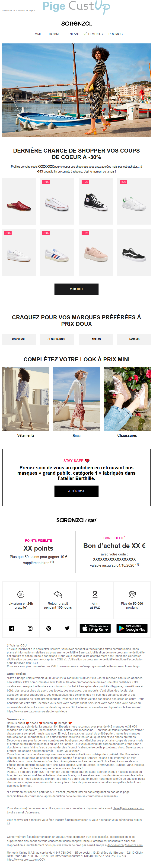Open the FEMME menu item
Image resolution: width=153 pixels, height=868 pixels.
click(x=36, y=34)
